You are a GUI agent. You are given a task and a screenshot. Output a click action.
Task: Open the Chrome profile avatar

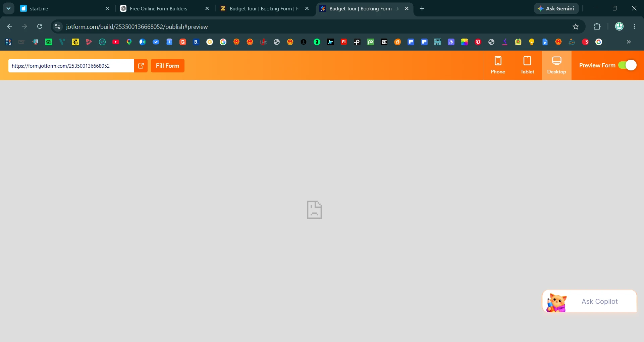click(619, 26)
